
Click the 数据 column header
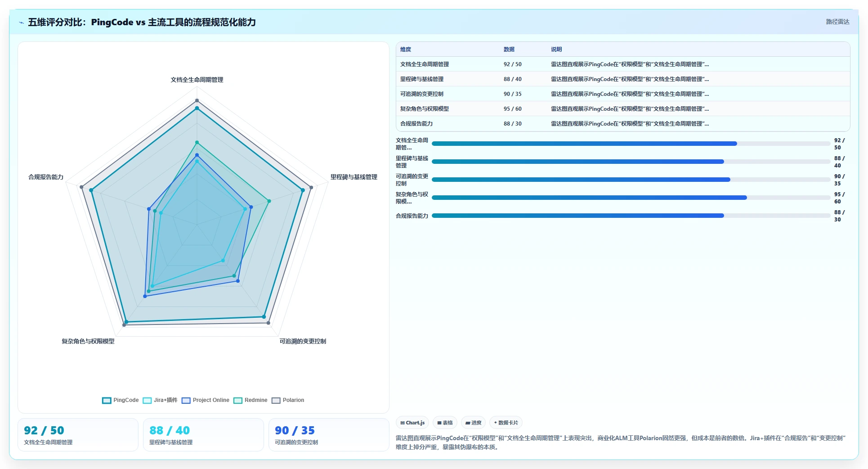pyautogui.click(x=509, y=50)
